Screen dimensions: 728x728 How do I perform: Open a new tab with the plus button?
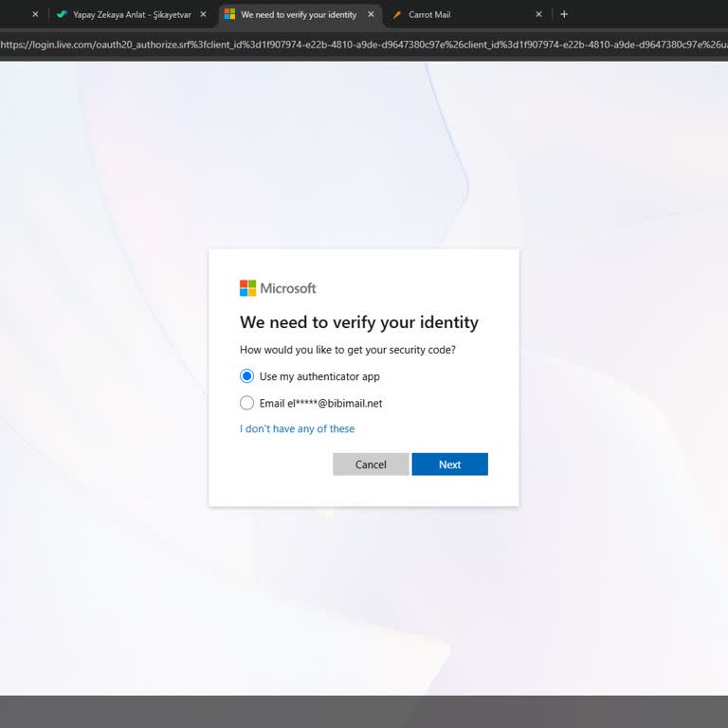click(564, 14)
